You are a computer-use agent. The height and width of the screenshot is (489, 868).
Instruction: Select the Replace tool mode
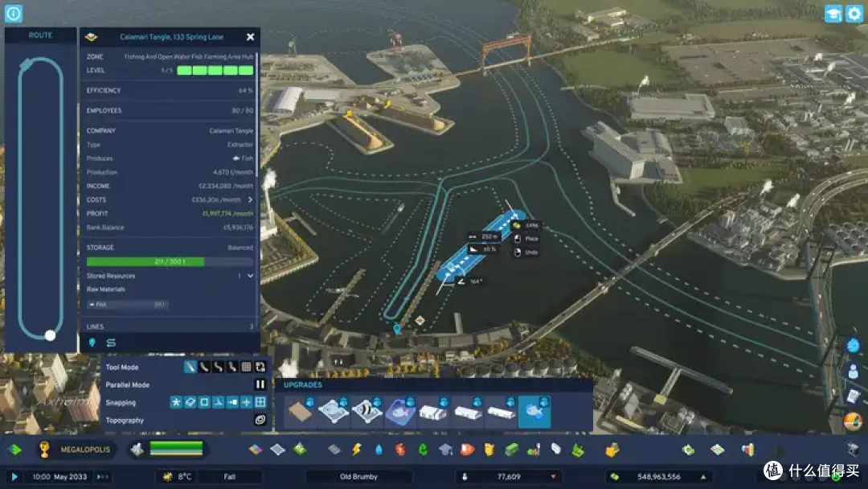click(x=260, y=367)
